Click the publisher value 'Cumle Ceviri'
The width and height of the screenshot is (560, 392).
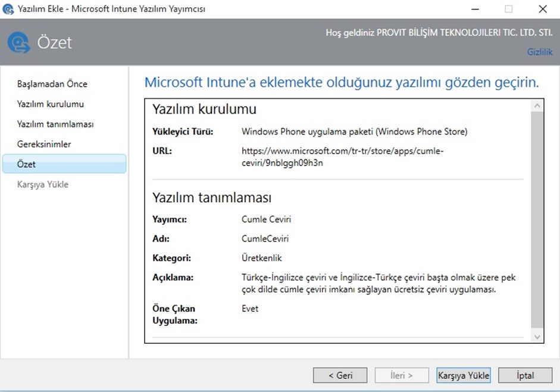(x=267, y=219)
